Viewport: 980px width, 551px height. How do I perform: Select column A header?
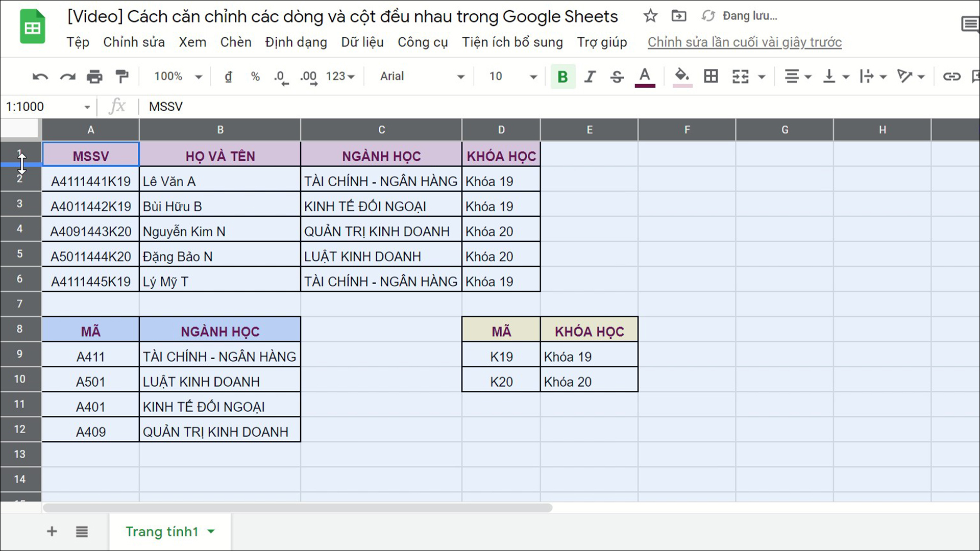(x=90, y=130)
